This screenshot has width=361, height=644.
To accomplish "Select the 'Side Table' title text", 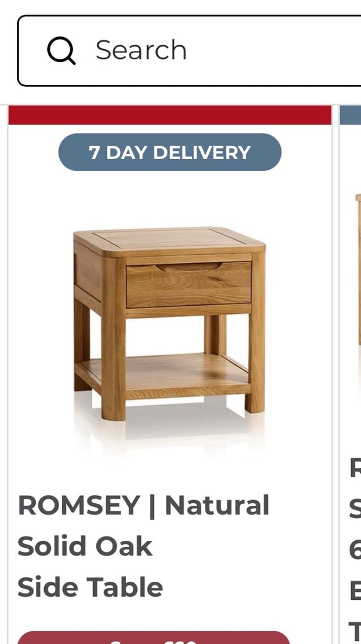I will pyautogui.click(x=91, y=587).
